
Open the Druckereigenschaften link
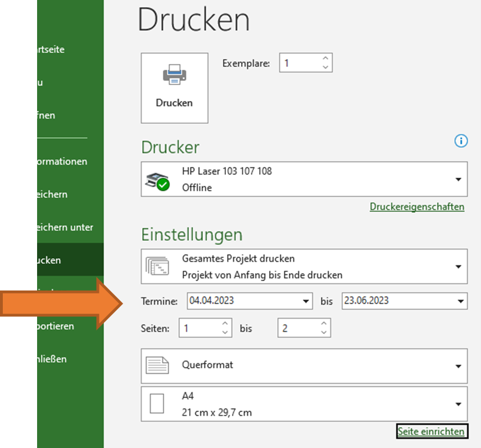click(417, 207)
